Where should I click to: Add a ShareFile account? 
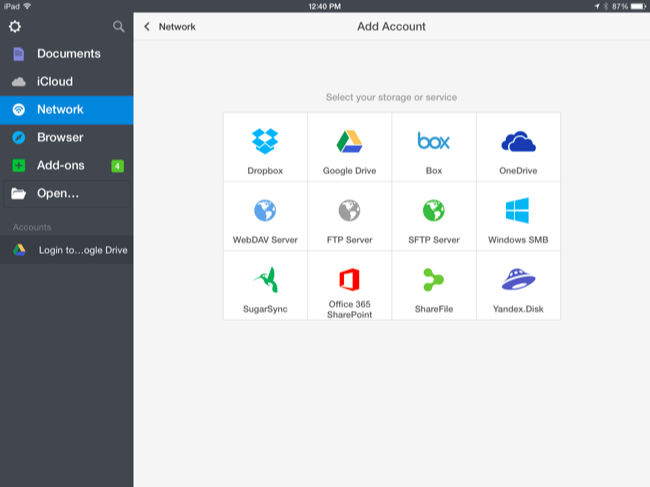433,279
